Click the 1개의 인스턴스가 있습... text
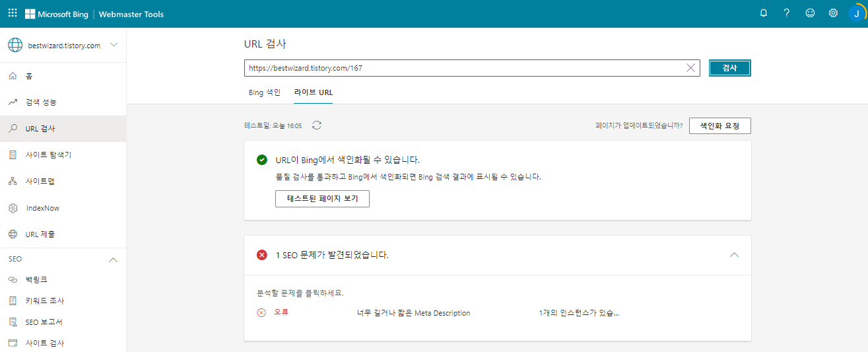This screenshot has width=868, height=352. click(578, 313)
